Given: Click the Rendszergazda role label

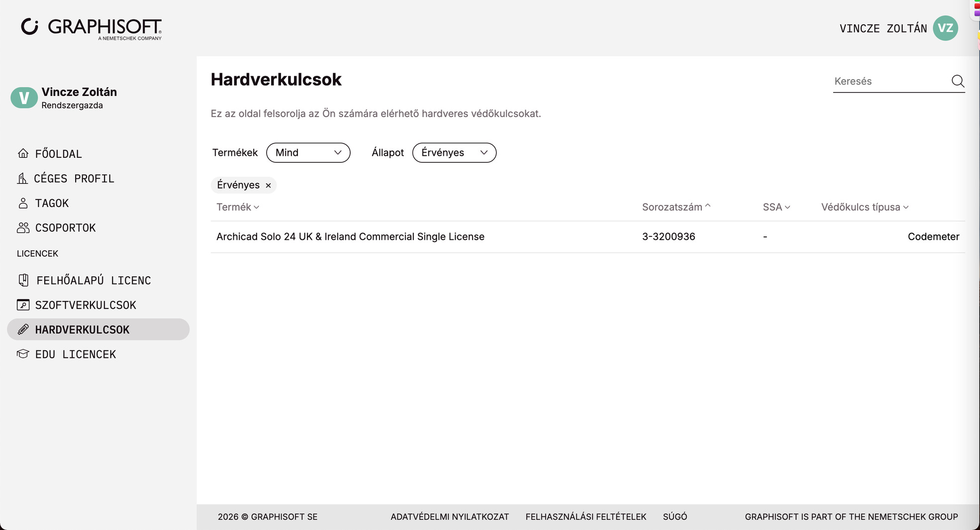Looking at the screenshot, I should pyautogui.click(x=72, y=106).
